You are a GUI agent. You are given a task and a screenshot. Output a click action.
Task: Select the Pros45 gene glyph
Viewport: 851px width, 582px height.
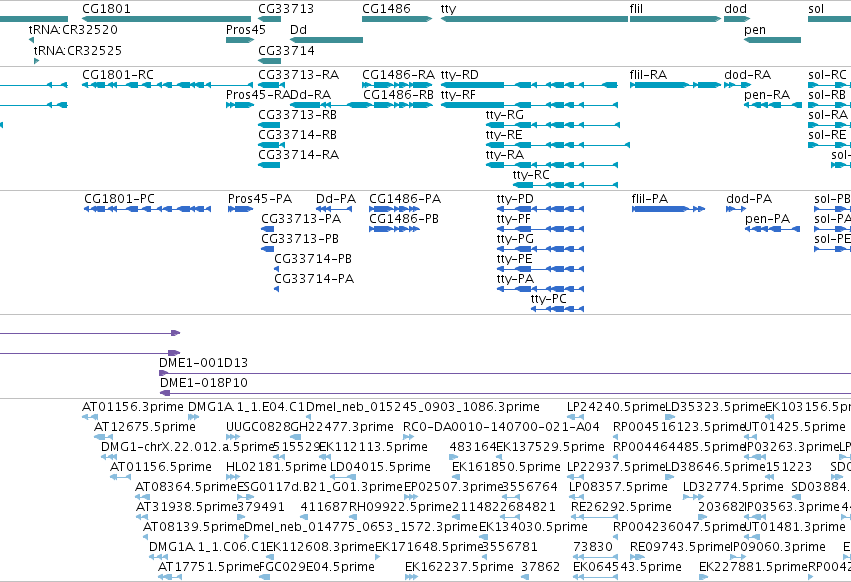[240, 40]
